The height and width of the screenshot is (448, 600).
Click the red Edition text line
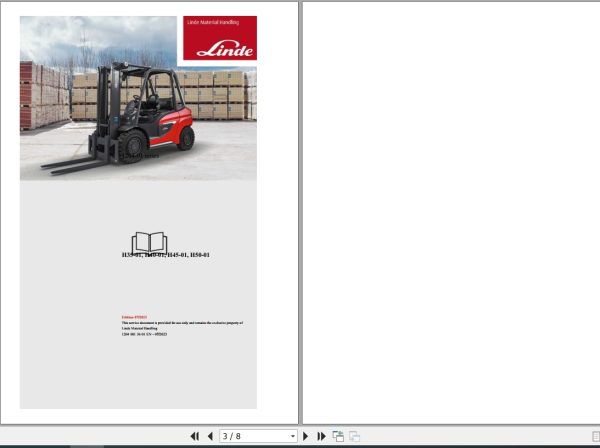pos(134,317)
